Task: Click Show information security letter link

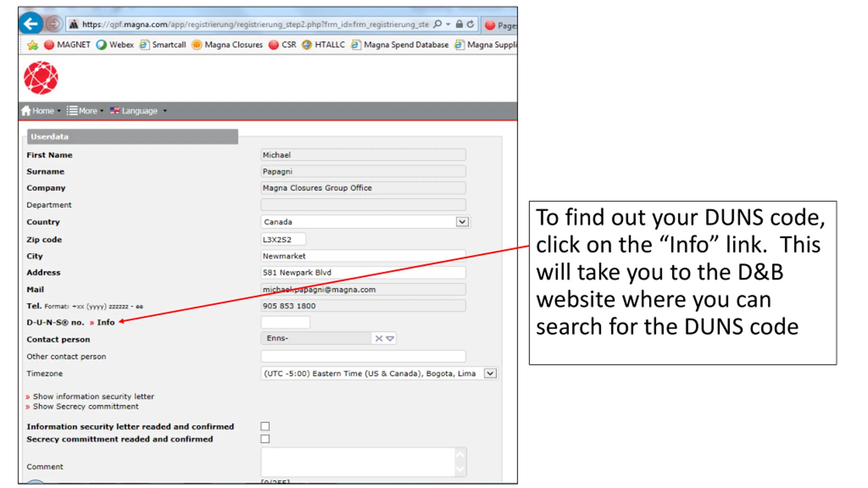Action: 93,396
